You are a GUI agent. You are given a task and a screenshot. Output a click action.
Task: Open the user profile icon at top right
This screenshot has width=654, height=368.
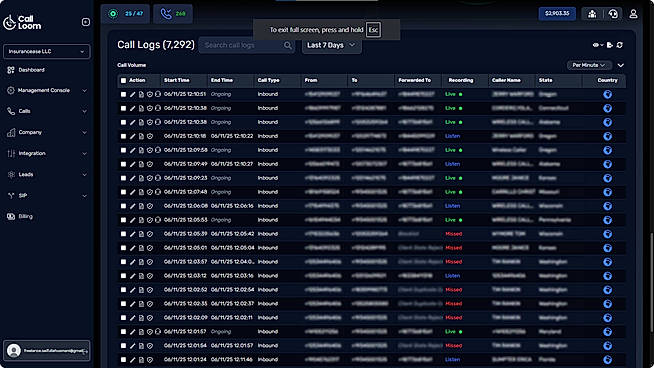point(633,14)
